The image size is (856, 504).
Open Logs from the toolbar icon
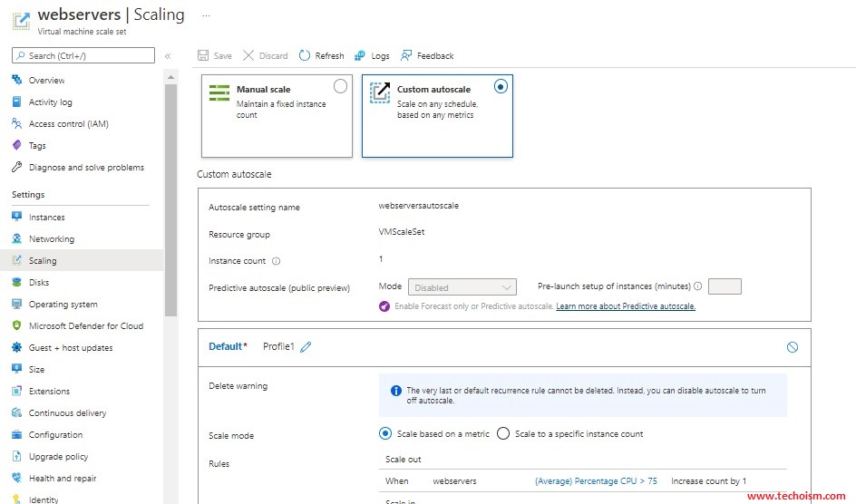(x=360, y=55)
